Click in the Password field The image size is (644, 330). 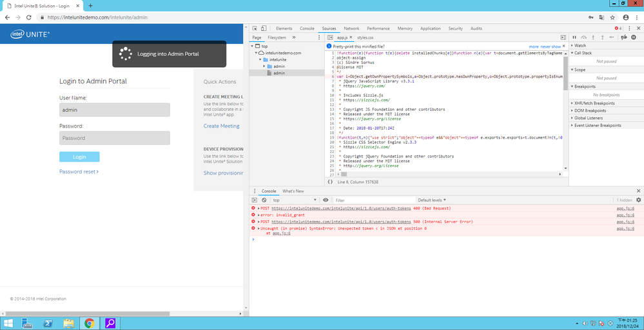coord(115,138)
